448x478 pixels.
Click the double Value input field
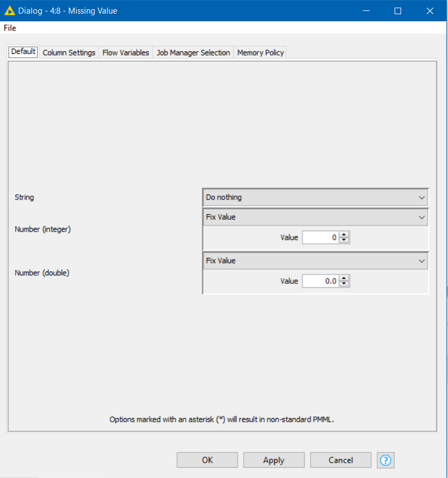click(x=320, y=281)
